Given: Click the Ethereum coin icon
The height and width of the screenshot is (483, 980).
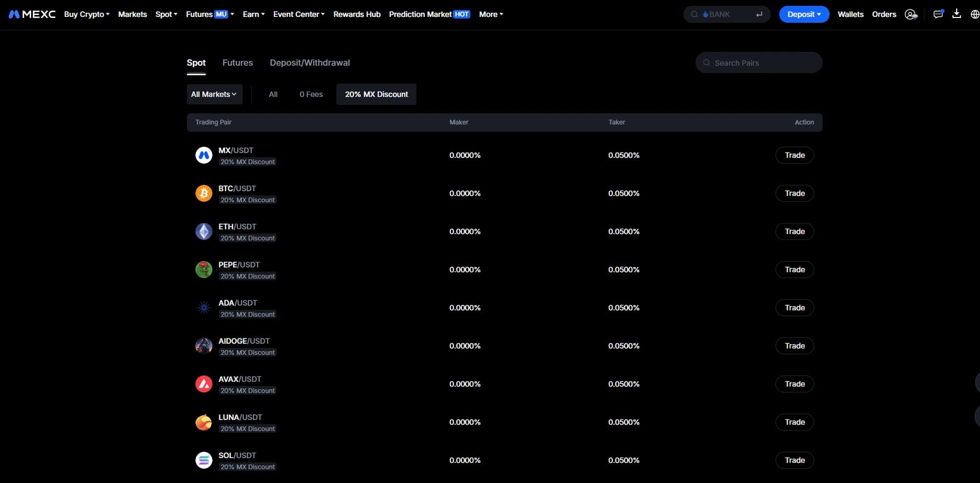Looking at the screenshot, I should point(204,231).
